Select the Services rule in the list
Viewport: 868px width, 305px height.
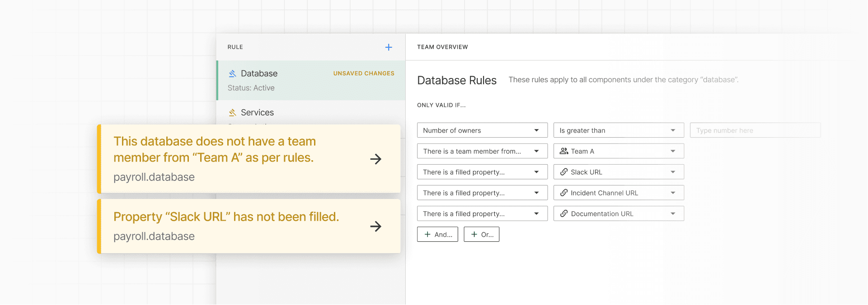pos(311,112)
